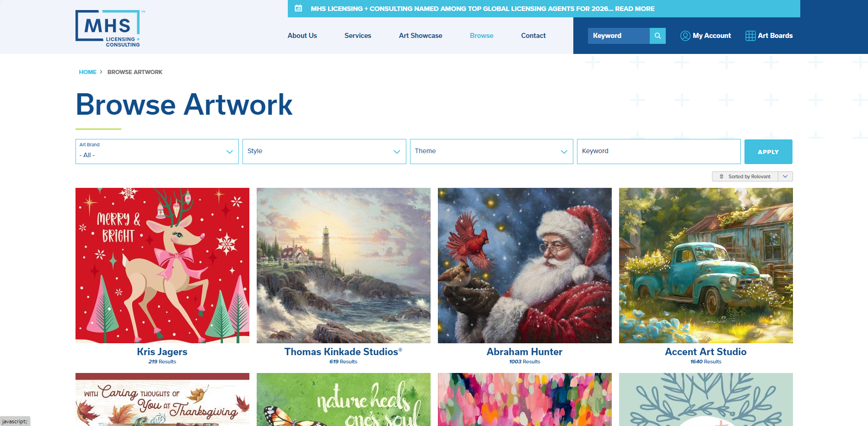Follow the HOME breadcrumb link
This screenshot has width=868, height=426.
coord(87,72)
